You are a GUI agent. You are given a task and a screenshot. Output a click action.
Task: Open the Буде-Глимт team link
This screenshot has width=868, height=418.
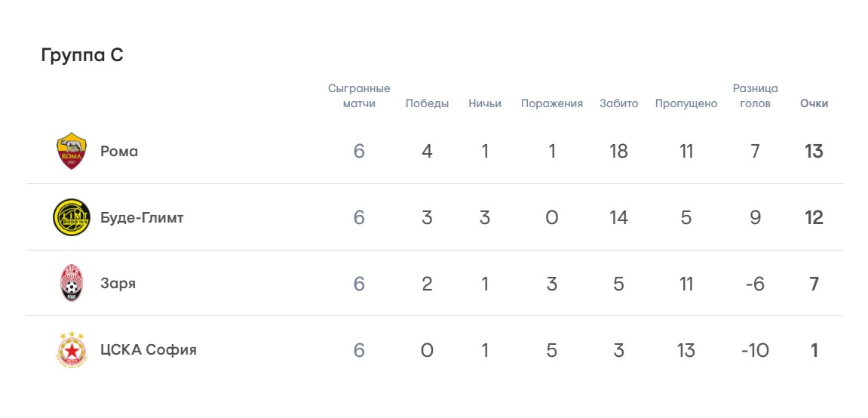click(x=142, y=217)
